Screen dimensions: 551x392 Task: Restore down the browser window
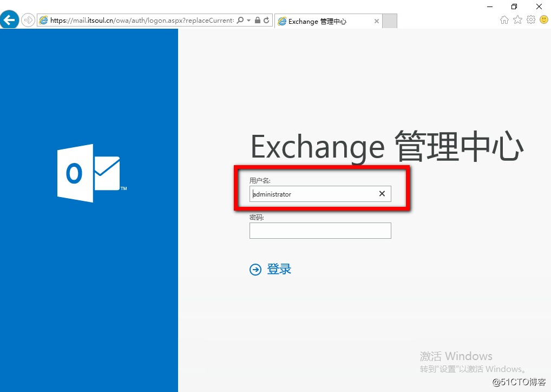point(514,6)
